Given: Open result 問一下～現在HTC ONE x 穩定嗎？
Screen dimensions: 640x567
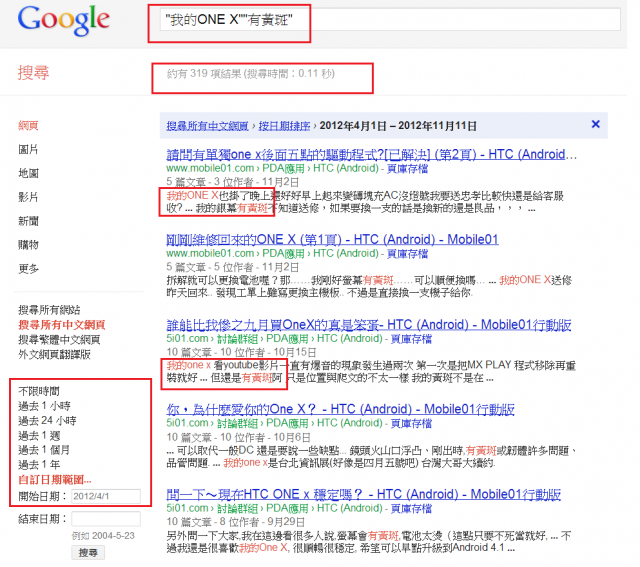Looking at the screenshot, I should pos(363,494).
